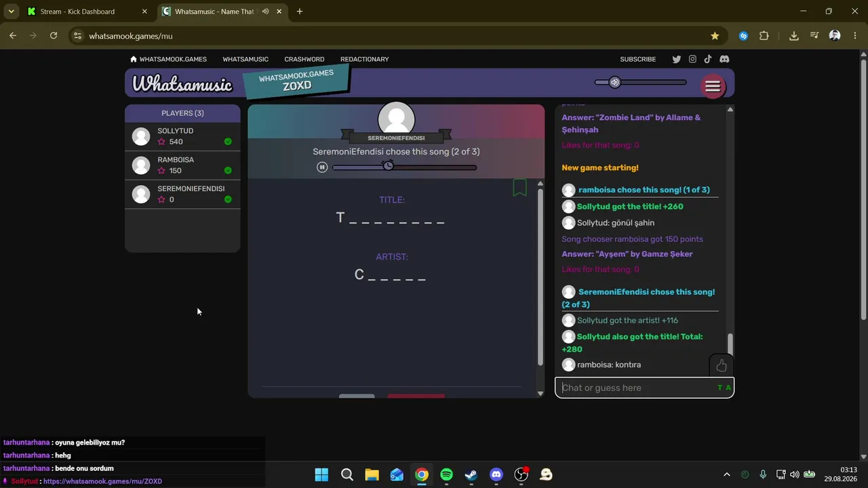The height and width of the screenshot is (488, 868).
Task: Show hidden system tray icons chevron
Action: click(727, 474)
